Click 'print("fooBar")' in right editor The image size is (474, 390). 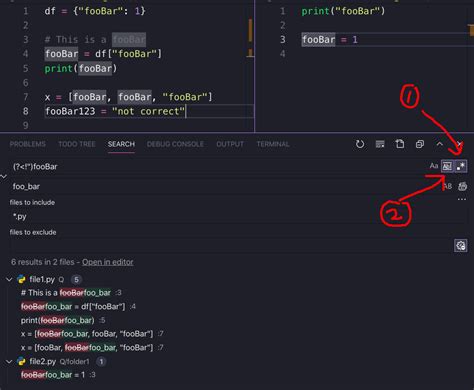click(343, 11)
